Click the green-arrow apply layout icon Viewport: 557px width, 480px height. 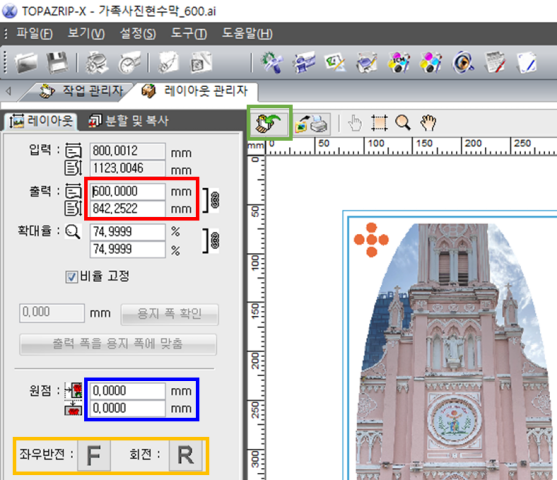(269, 123)
